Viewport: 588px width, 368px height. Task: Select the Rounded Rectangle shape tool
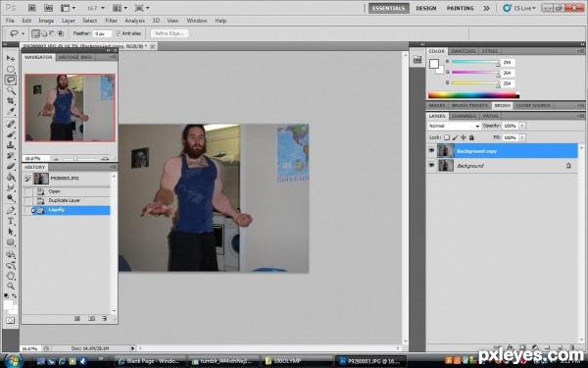11,242
